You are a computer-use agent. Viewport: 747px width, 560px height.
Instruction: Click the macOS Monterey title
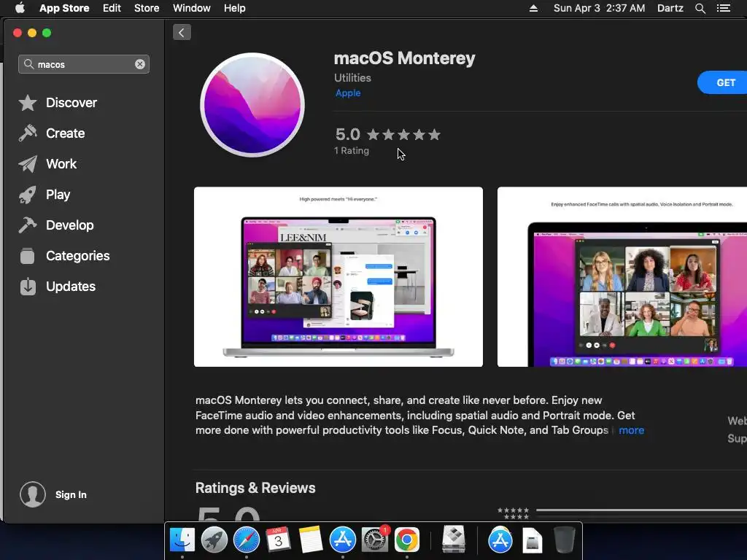tap(404, 58)
